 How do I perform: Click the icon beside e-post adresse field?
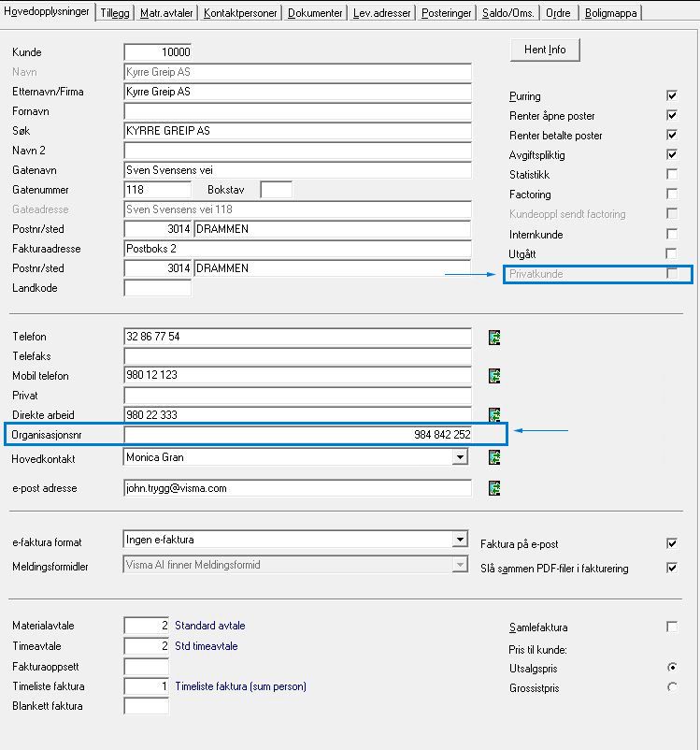[x=494, y=487]
